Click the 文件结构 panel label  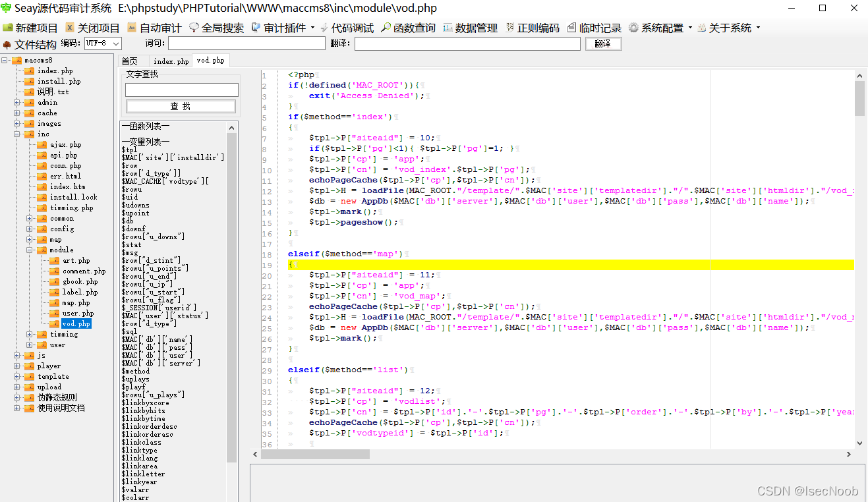tap(30, 44)
